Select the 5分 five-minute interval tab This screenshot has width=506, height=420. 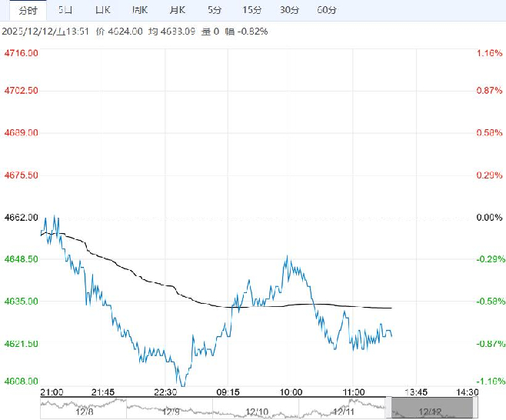click(x=215, y=10)
